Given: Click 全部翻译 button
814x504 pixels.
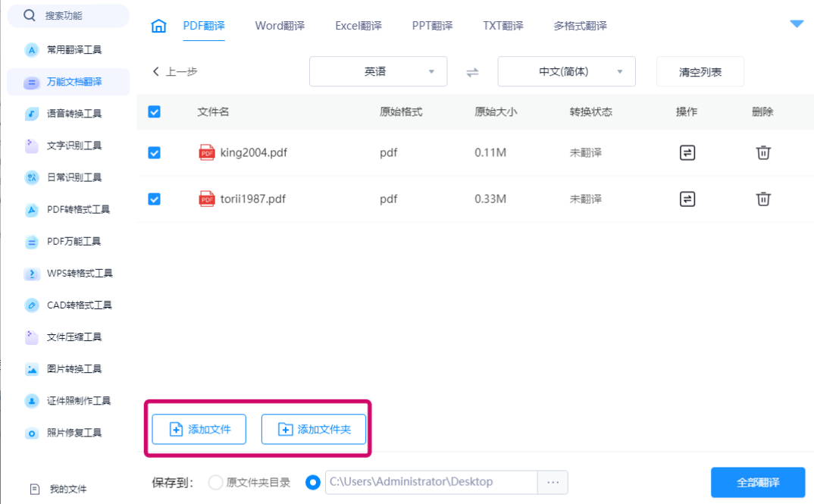Looking at the screenshot, I should pos(758,482).
